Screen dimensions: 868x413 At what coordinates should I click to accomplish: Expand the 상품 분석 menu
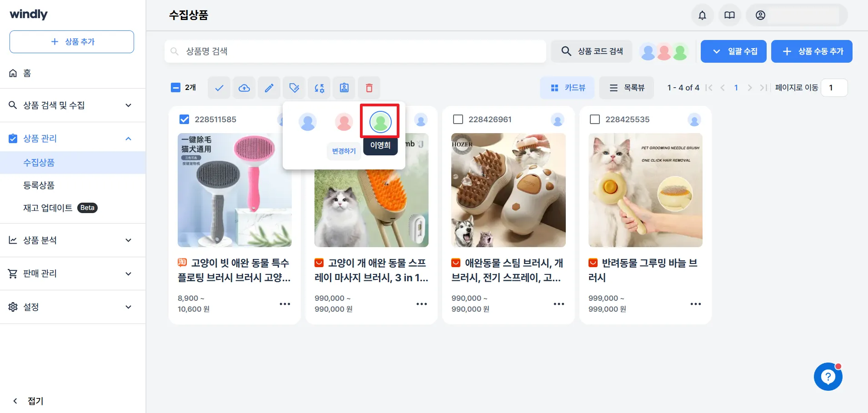tap(73, 240)
